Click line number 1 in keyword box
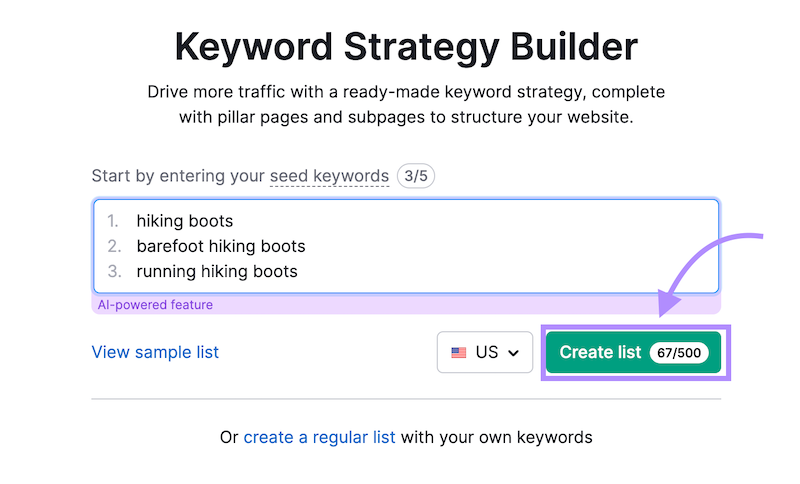Image resolution: width=800 pixels, height=484 pixels. [x=113, y=220]
